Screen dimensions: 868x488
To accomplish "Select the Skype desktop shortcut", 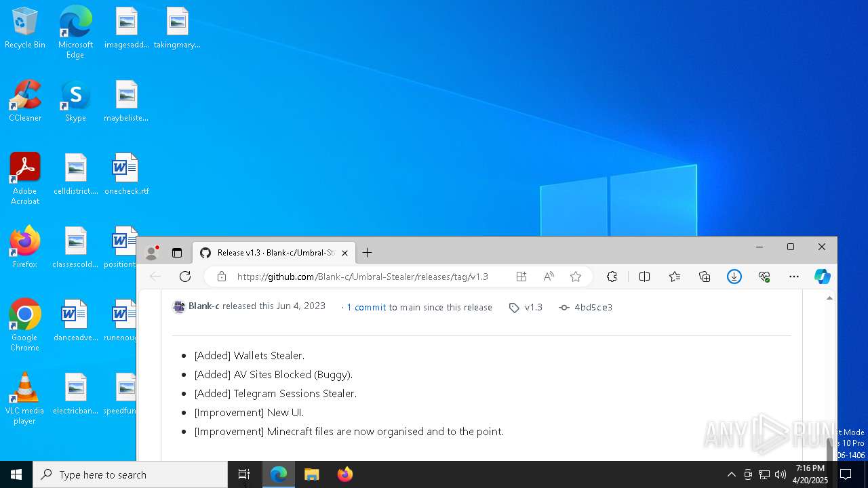I will coord(75,101).
